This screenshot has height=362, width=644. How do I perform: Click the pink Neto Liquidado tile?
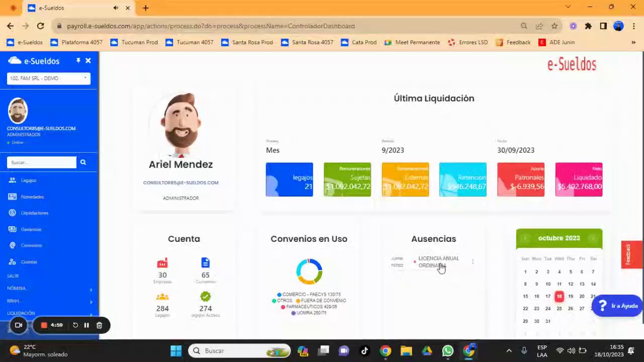click(x=579, y=179)
